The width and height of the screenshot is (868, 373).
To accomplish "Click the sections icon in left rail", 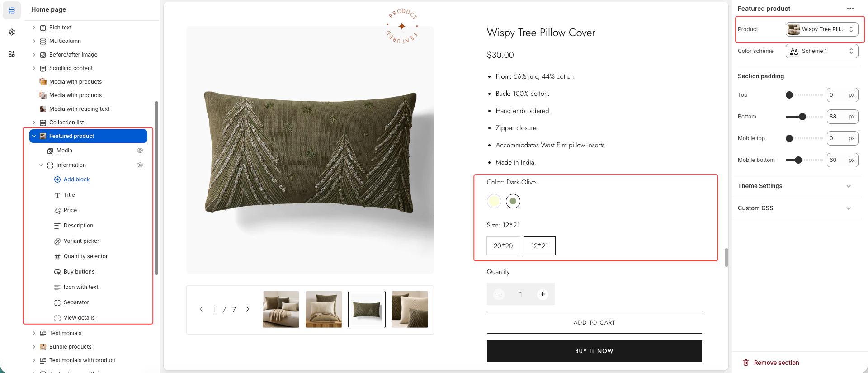I will click(12, 10).
